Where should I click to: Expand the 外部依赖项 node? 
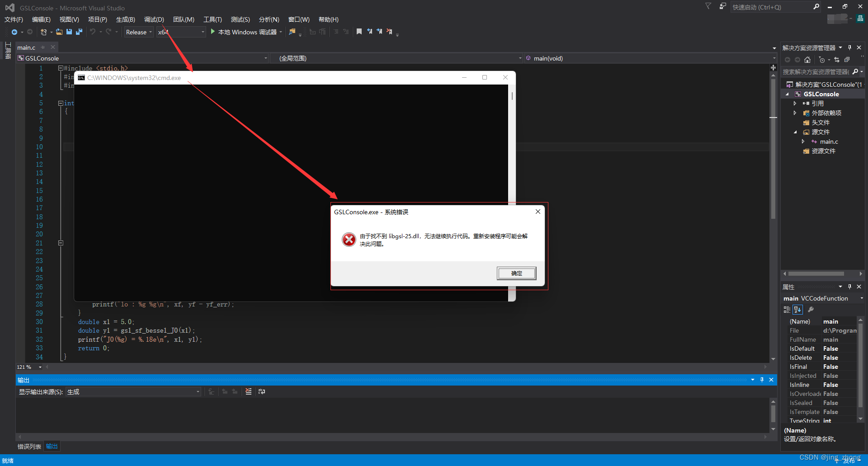coord(795,113)
